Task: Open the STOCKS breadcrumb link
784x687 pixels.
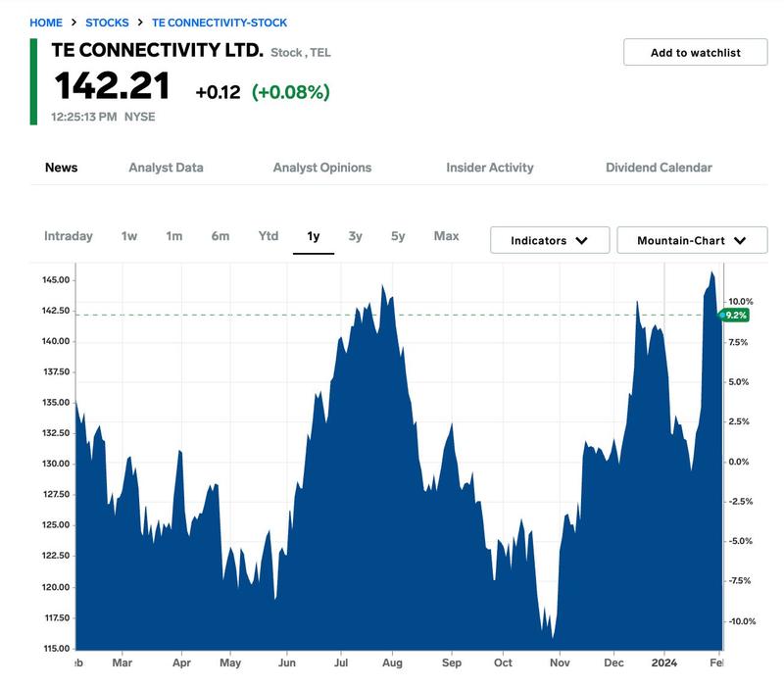Action: pos(107,23)
